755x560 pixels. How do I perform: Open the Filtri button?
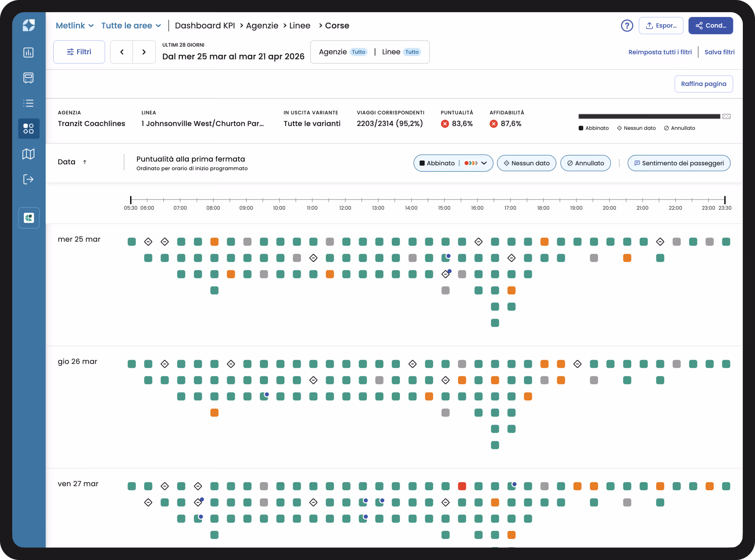[x=79, y=52]
